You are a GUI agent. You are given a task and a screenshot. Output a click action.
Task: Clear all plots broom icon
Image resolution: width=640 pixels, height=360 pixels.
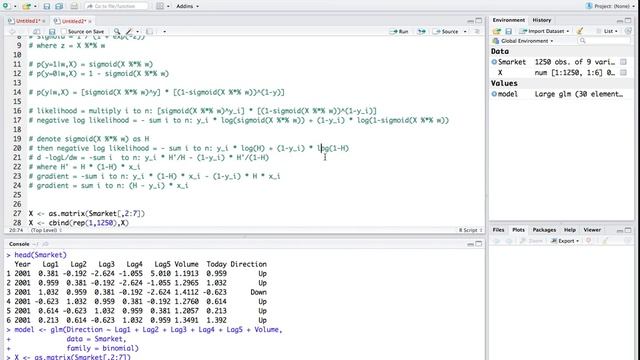(x=605, y=241)
